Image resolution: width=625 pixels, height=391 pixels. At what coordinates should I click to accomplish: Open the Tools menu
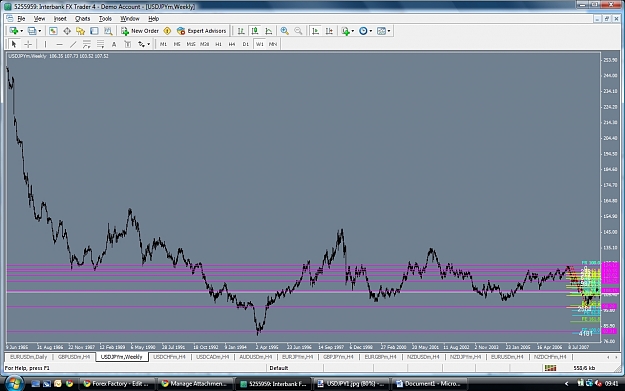click(105, 18)
